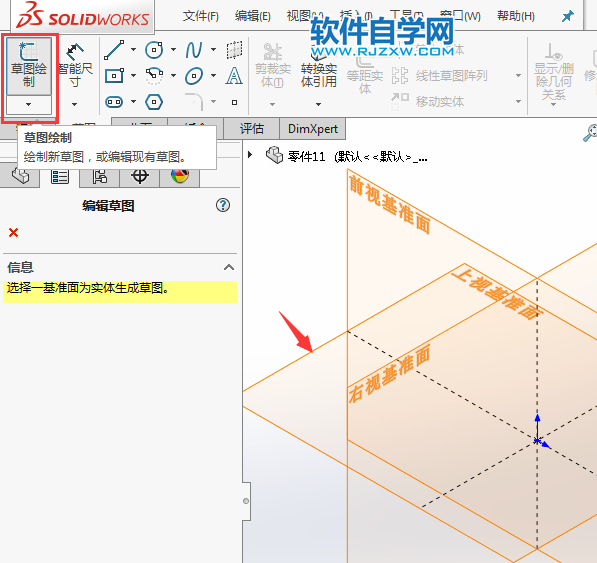Viewport: 597px width, 563px height.
Task: Click the 剪裁实体 trim entities tool
Action: tap(273, 65)
